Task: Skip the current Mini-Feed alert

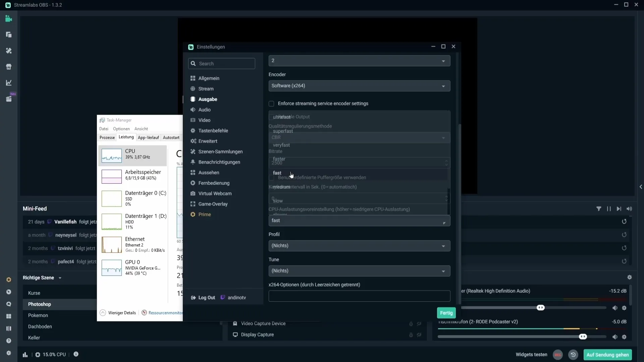Action: click(x=619, y=209)
